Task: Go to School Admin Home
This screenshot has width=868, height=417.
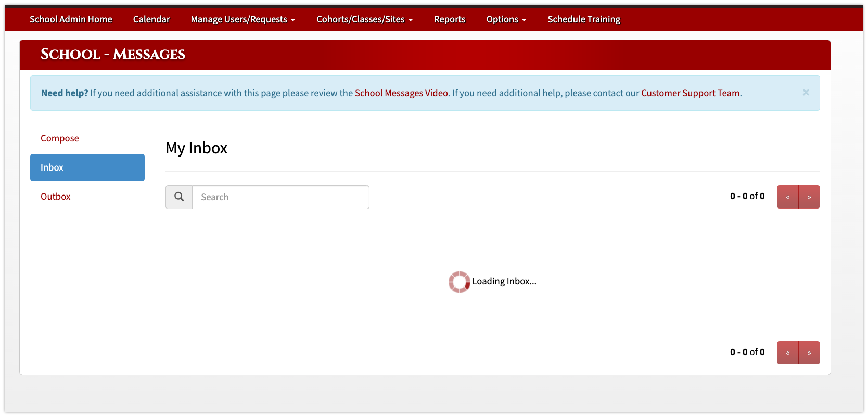Action: (71, 19)
